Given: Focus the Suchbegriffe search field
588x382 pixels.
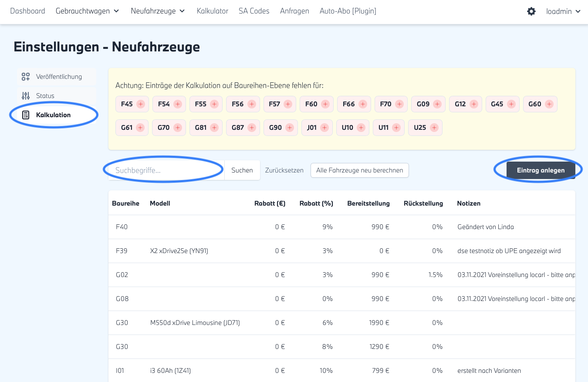Looking at the screenshot, I should 166,170.
